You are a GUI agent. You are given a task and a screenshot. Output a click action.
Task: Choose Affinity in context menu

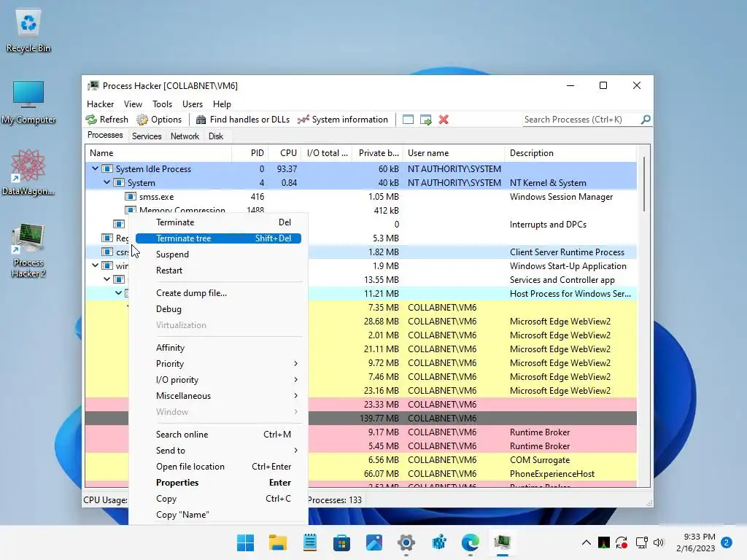coord(218,348)
